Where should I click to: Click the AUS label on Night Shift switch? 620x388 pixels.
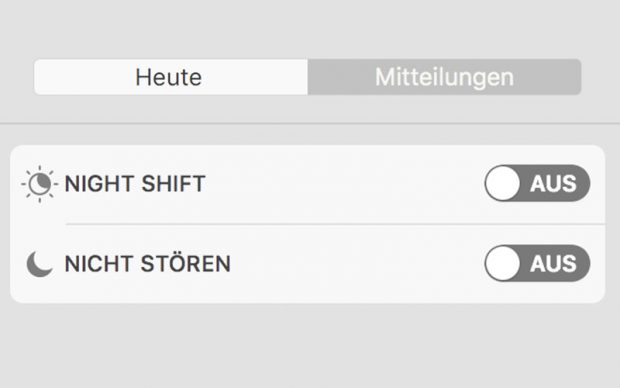pyautogui.click(x=553, y=184)
